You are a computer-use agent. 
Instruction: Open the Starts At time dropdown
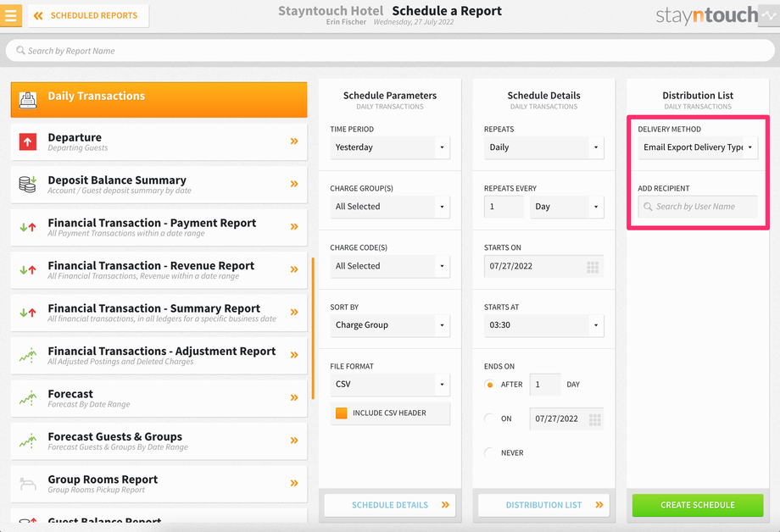(x=543, y=325)
